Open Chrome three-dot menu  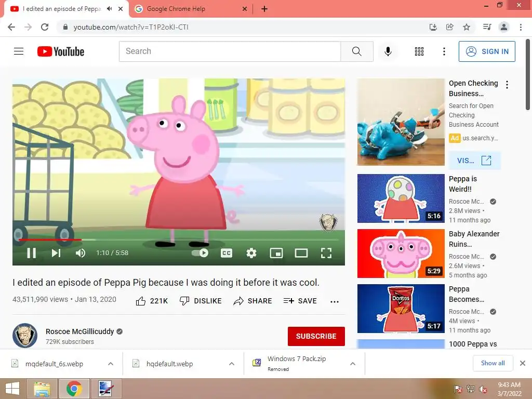click(521, 27)
